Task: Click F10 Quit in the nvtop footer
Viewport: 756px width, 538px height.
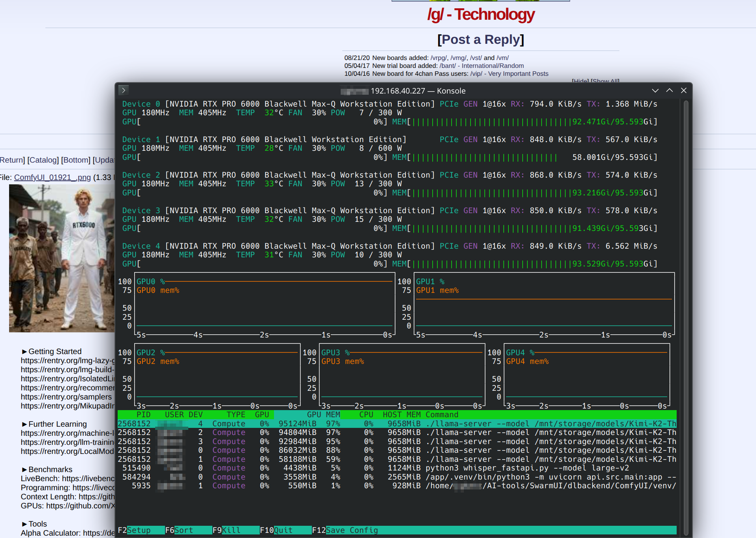Action: [x=283, y=530]
